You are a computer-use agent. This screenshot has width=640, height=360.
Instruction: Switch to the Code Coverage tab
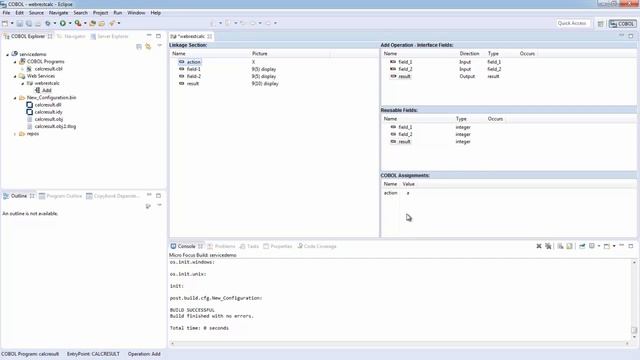point(317,246)
